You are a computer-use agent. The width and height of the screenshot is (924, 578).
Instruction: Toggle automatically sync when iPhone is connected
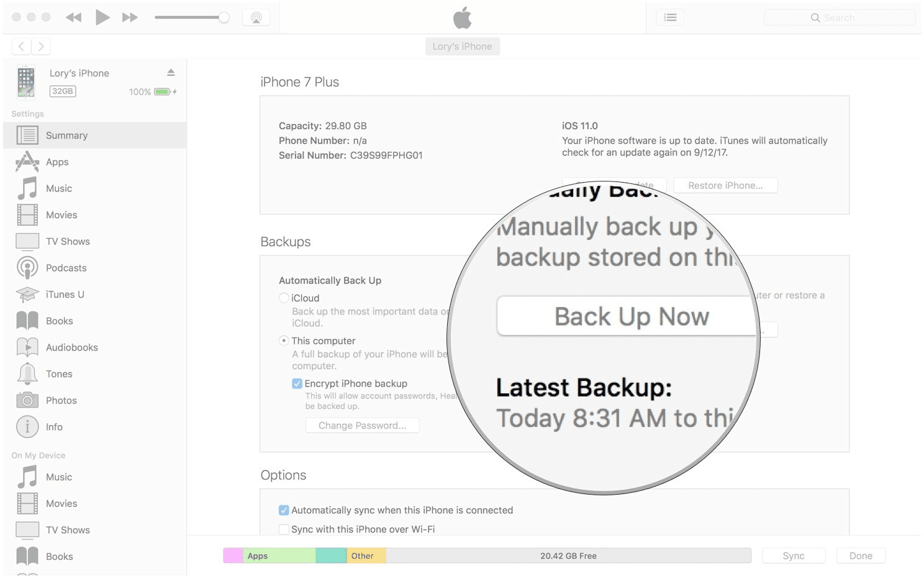click(284, 510)
